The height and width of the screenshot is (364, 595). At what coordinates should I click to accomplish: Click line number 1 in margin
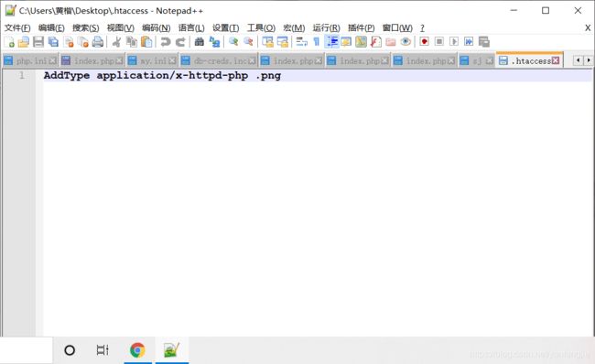(22, 76)
